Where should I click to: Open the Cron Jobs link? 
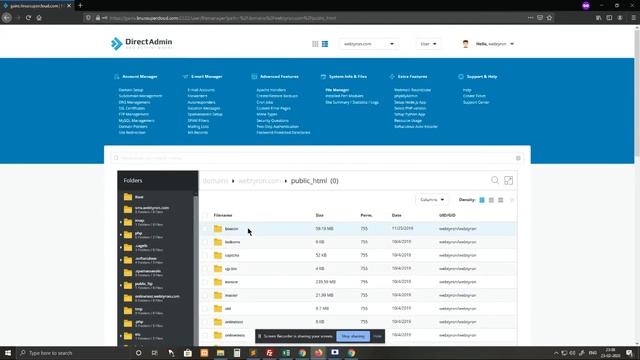[264, 102]
